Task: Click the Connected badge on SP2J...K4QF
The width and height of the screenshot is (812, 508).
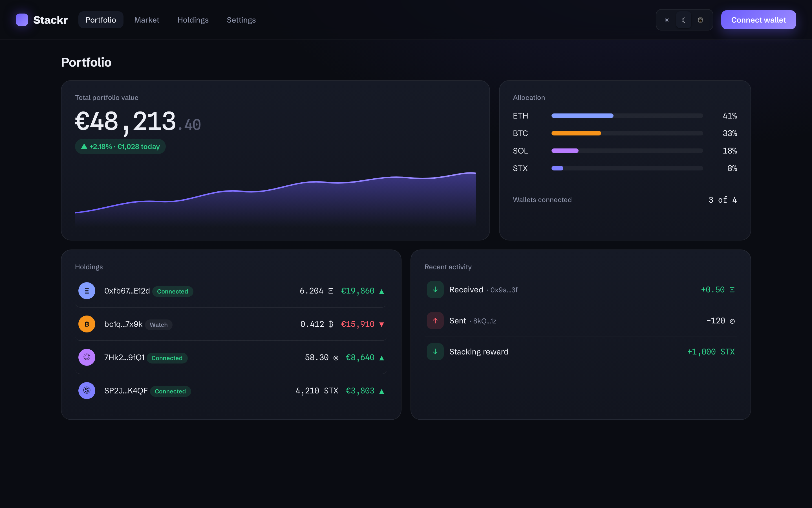Action: pos(171,391)
